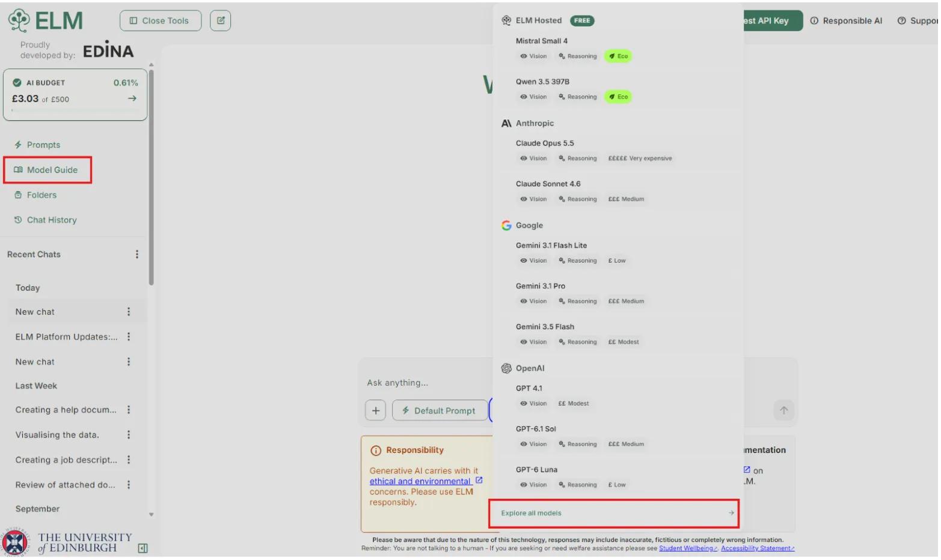The height and width of the screenshot is (560, 941).
Task: Click Vision tag under Claude Opus 5.5
Action: [533, 159]
